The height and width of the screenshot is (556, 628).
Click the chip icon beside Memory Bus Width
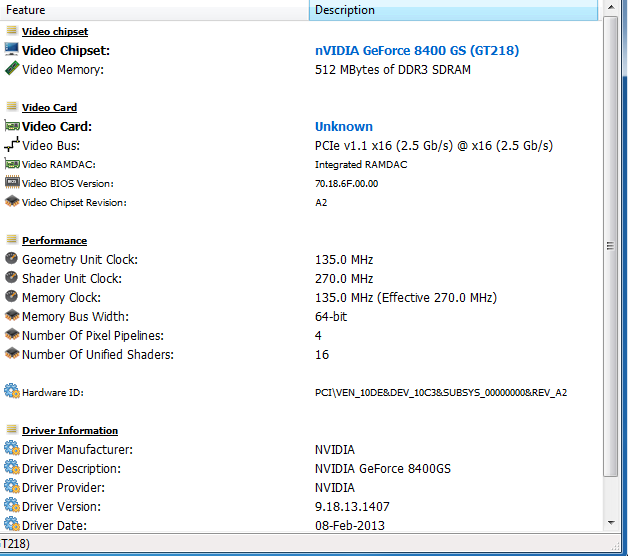tap(12, 315)
